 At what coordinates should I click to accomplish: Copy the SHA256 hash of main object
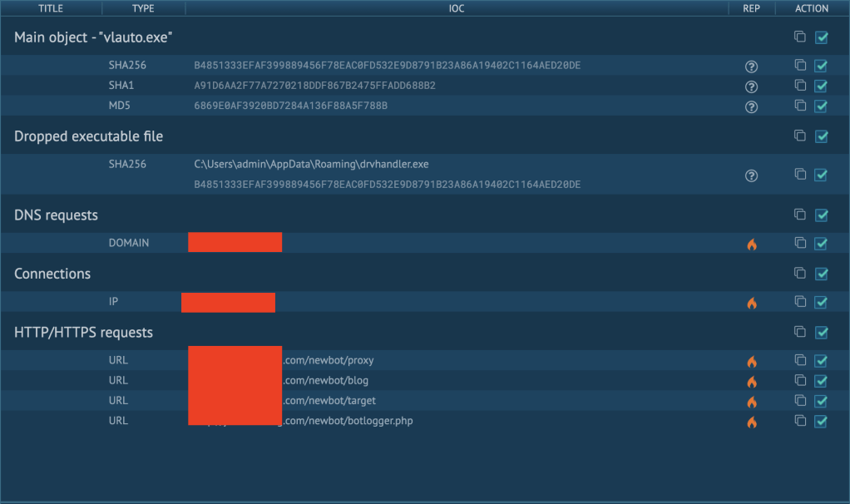point(800,66)
